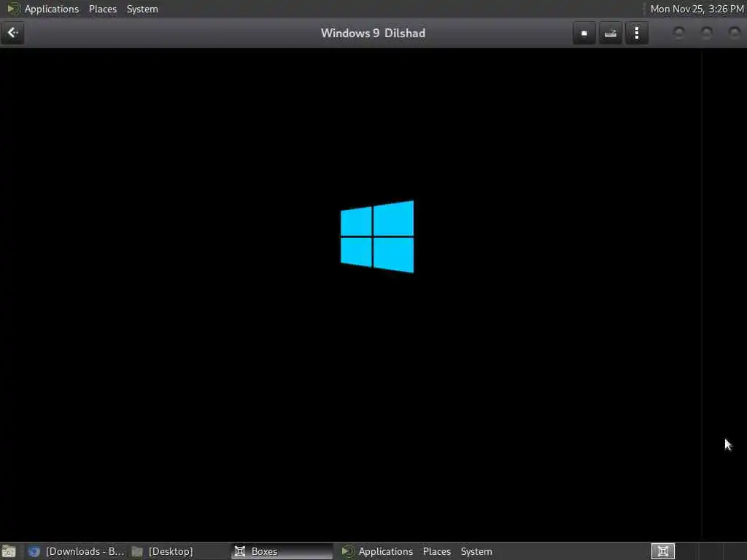Click the maximize circle of Boxes window
Screen dimensions: 747x560
706,33
